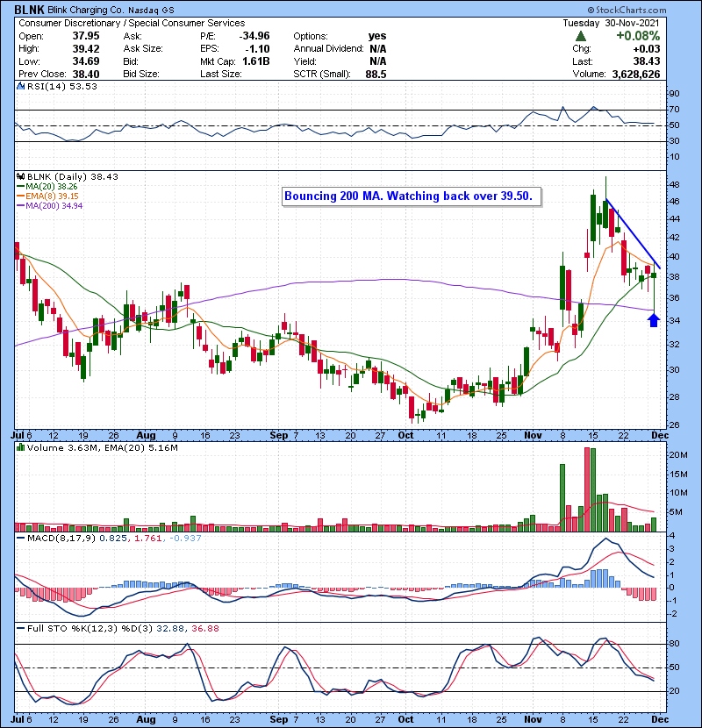Click the EMA(8) 39.15 legend text
Image resolution: width=702 pixels, height=728 pixels.
click(x=52, y=196)
